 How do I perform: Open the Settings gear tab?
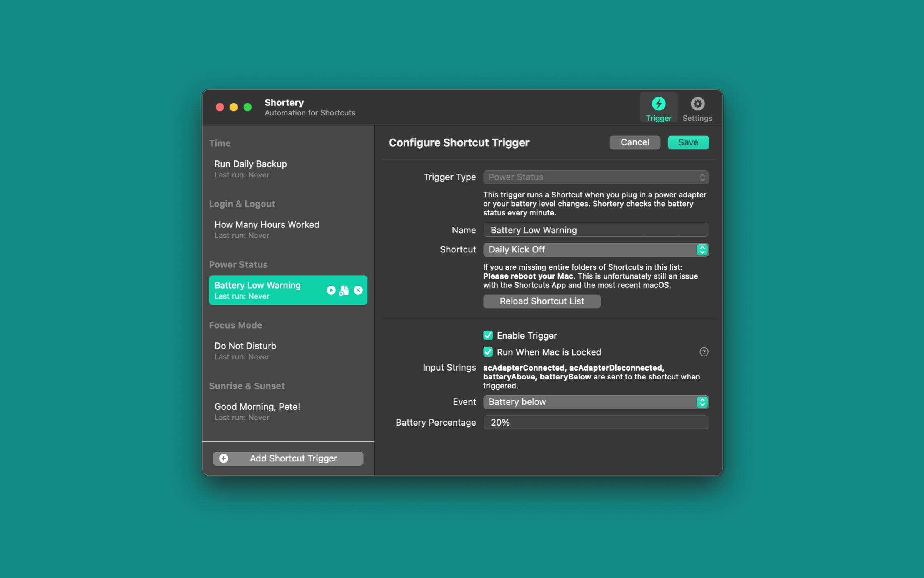(x=697, y=108)
